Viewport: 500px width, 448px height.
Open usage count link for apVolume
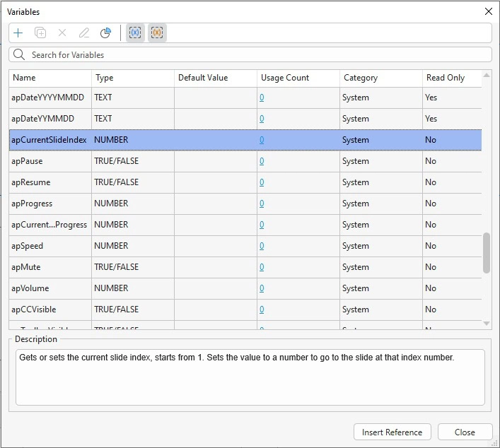pos(262,288)
